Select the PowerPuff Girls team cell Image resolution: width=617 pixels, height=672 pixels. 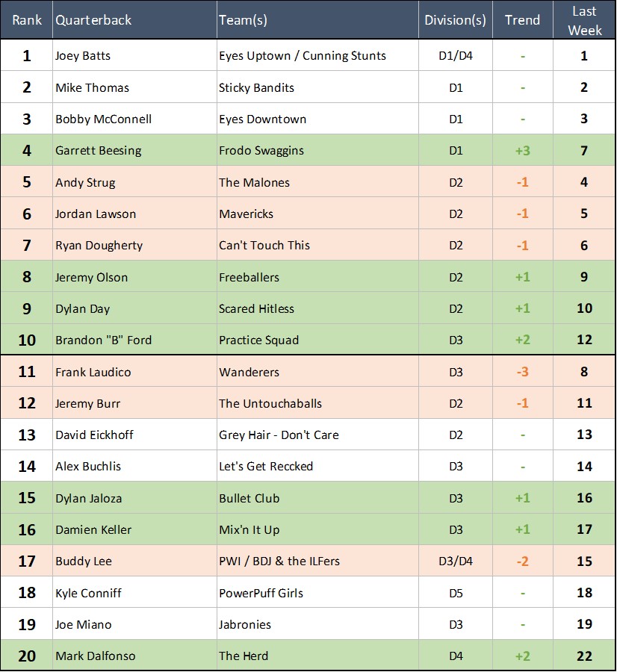(261, 593)
